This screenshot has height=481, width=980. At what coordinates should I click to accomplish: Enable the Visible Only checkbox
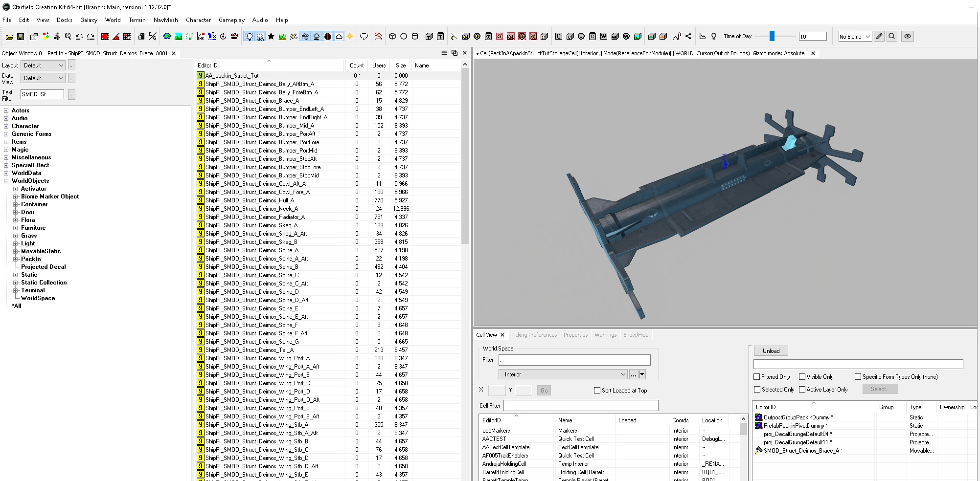tap(802, 377)
